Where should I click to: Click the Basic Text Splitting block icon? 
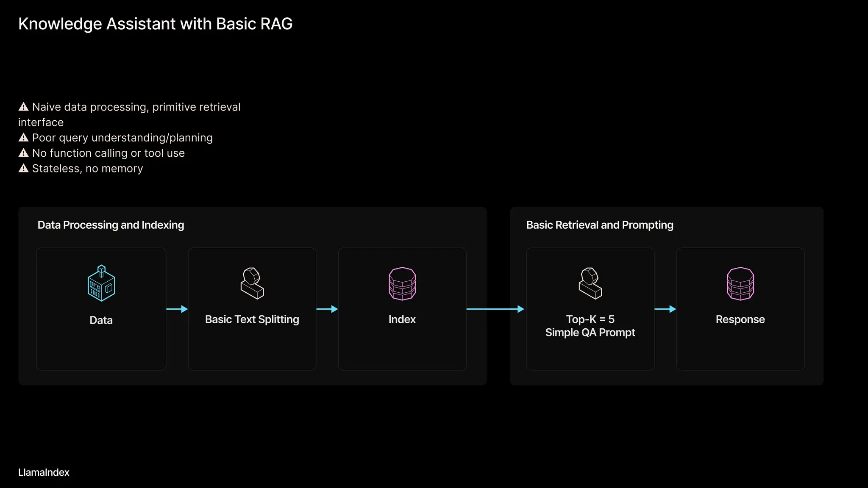click(252, 283)
